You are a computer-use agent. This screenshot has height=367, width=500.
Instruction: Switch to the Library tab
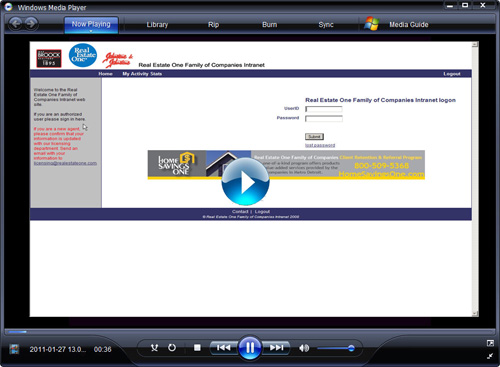tap(157, 24)
